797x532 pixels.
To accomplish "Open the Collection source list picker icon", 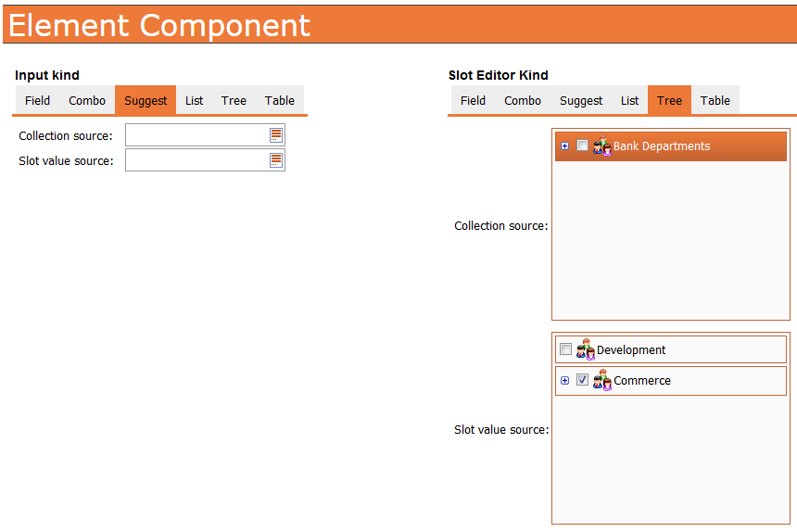I will (275, 135).
